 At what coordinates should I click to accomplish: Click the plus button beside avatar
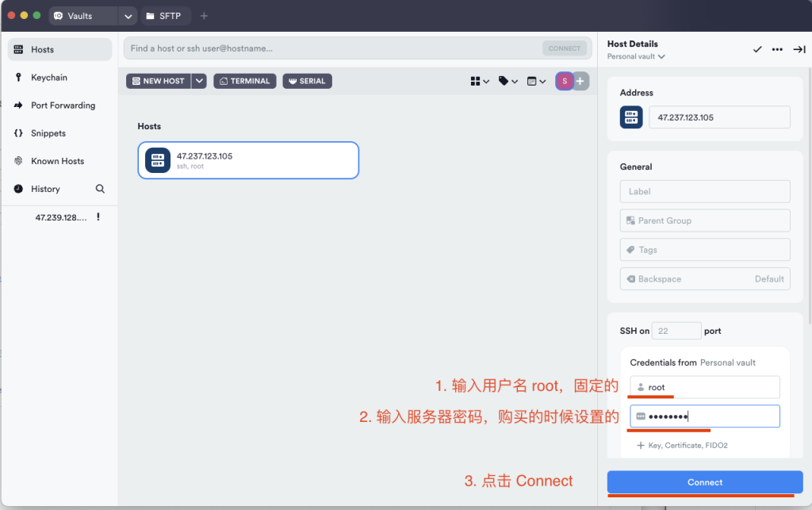tap(580, 81)
